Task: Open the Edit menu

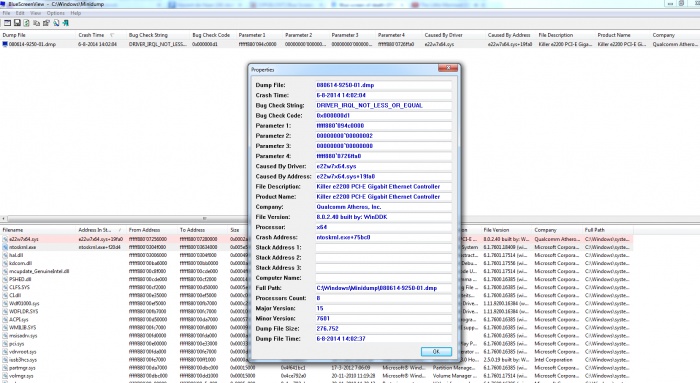Action: tap(20, 13)
